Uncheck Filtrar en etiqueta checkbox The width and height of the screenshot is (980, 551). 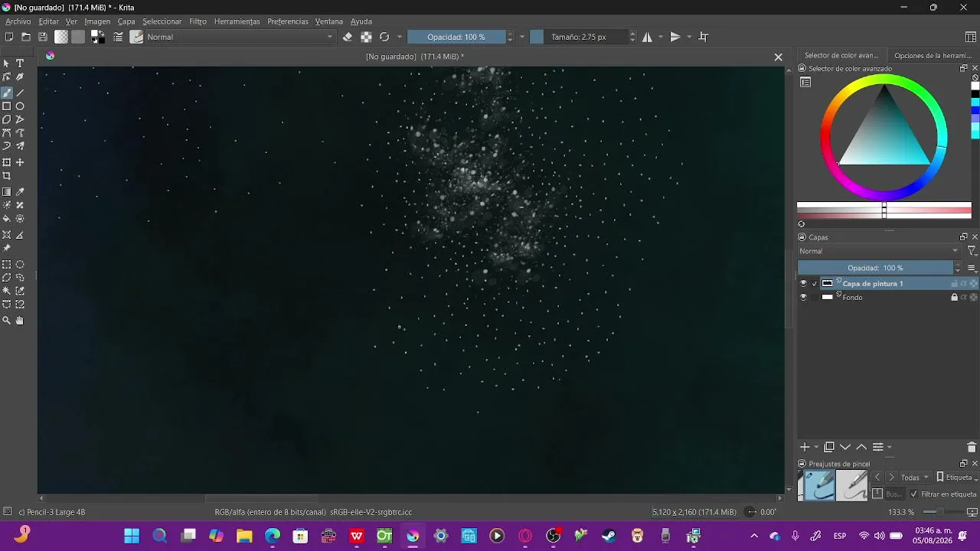[x=913, y=494]
